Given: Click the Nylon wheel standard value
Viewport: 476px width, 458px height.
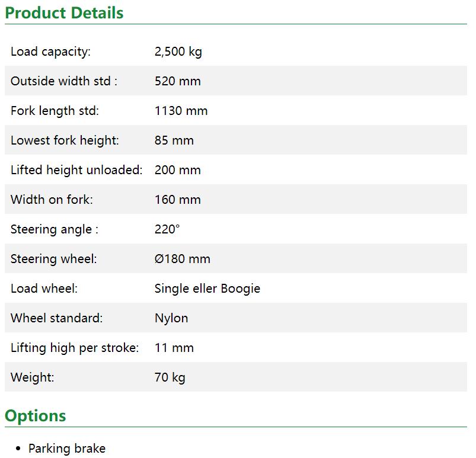Looking at the screenshot, I should (171, 318).
